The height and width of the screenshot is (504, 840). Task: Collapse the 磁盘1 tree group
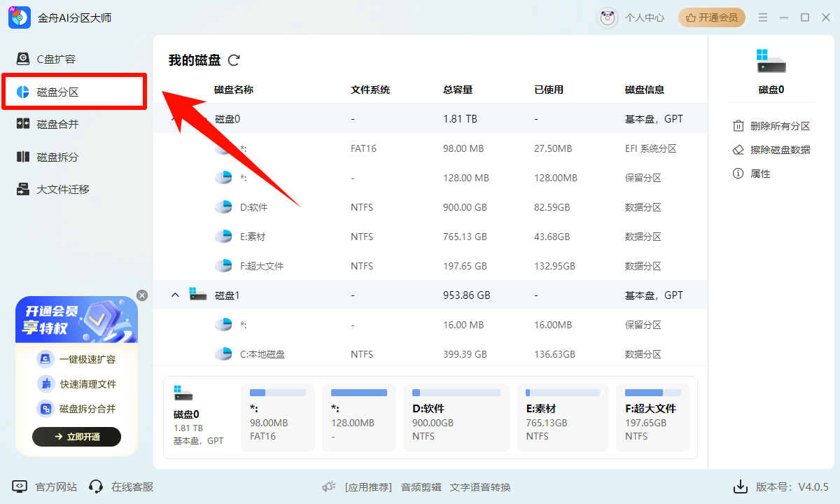tap(176, 295)
